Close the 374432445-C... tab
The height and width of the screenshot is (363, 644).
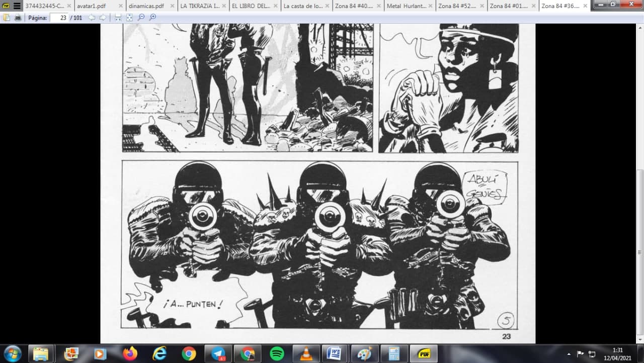click(x=69, y=7)
